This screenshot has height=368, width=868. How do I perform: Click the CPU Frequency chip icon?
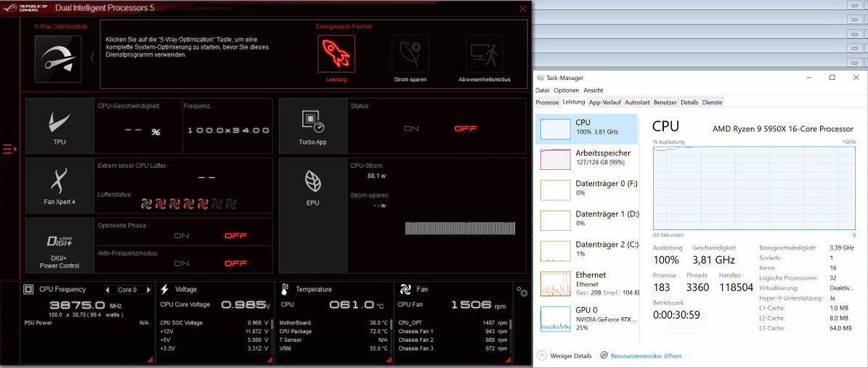point(29,290)
